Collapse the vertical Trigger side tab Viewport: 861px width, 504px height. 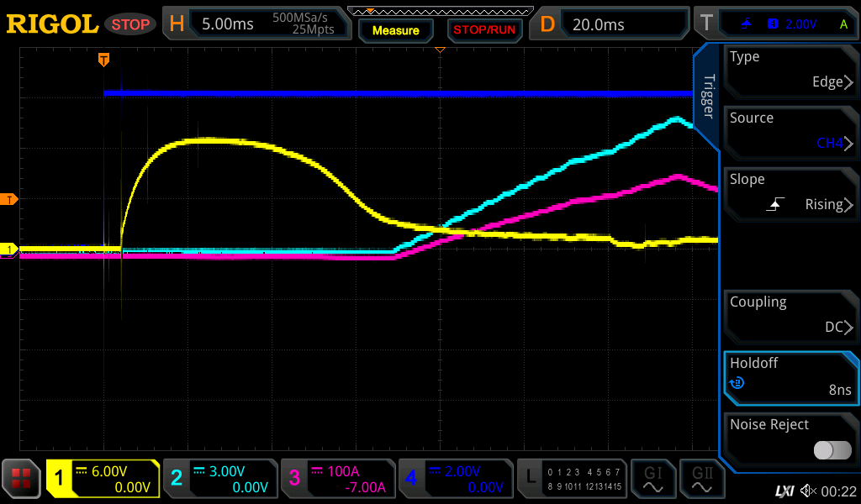tap(708, 97)
